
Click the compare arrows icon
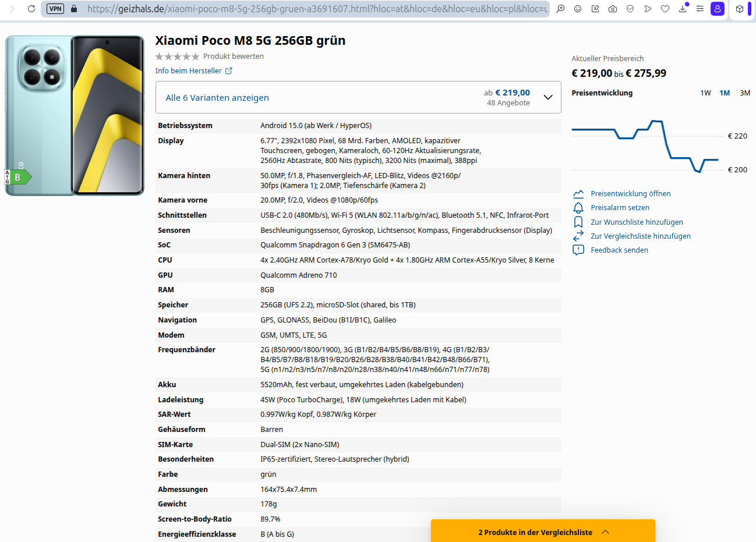click(x=578, y=236)
